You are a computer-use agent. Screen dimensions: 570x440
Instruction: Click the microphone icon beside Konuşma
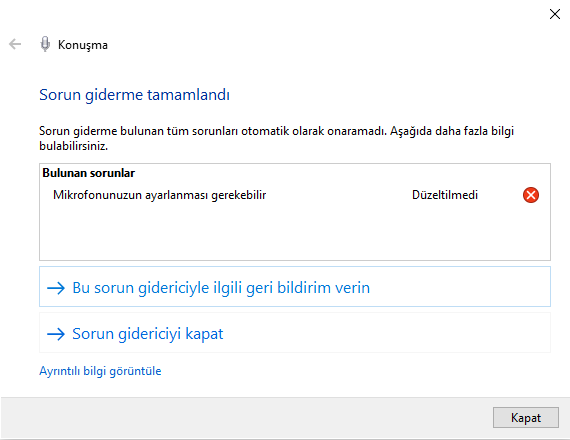[x=45, y=44]
